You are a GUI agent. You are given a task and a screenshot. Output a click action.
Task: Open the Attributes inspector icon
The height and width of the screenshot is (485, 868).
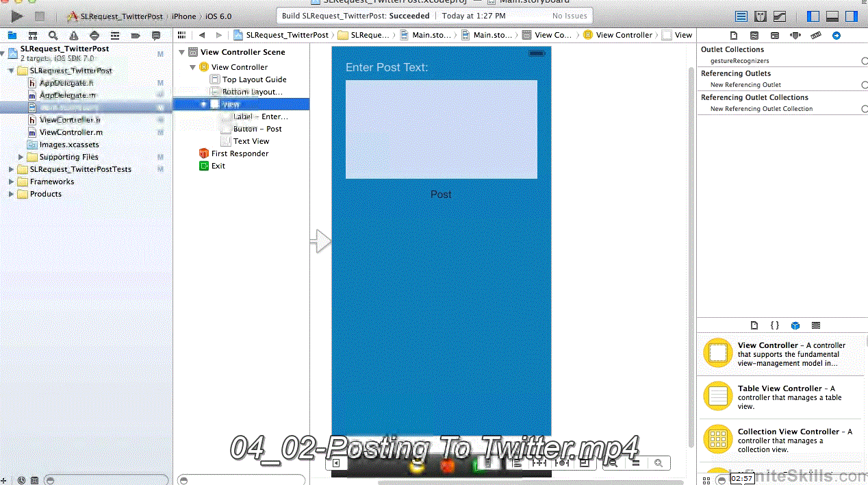coord(795,36)
